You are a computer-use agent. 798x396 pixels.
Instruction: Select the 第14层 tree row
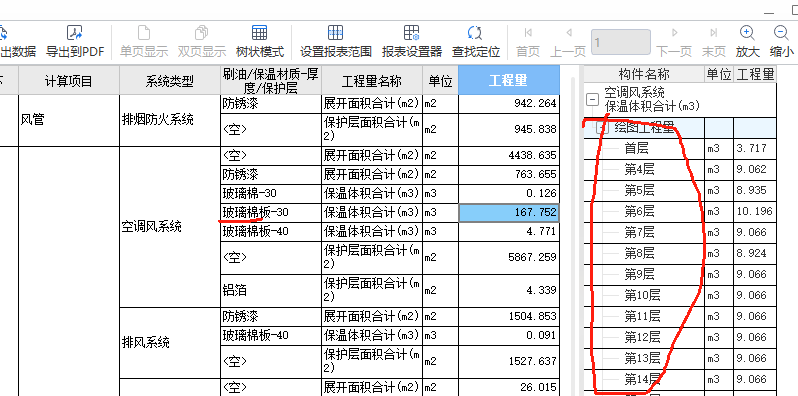pos(680,379)
